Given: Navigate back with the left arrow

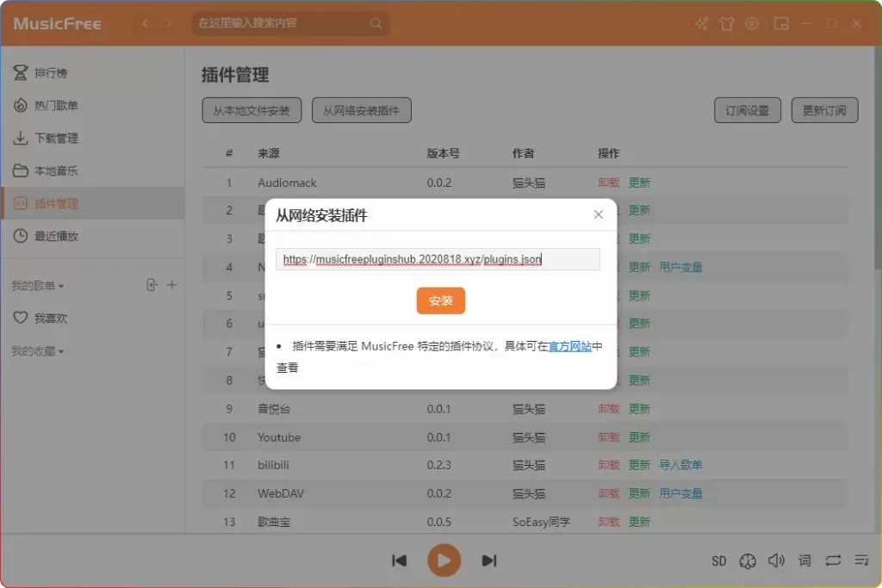Looking at the screenshot, I should point(145,23).
